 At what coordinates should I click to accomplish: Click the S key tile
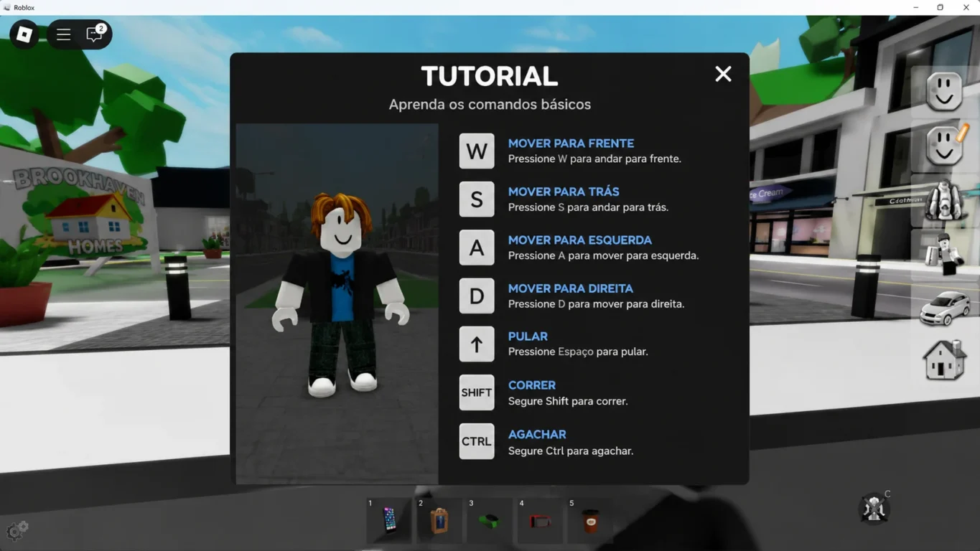[x=477, y=199]
